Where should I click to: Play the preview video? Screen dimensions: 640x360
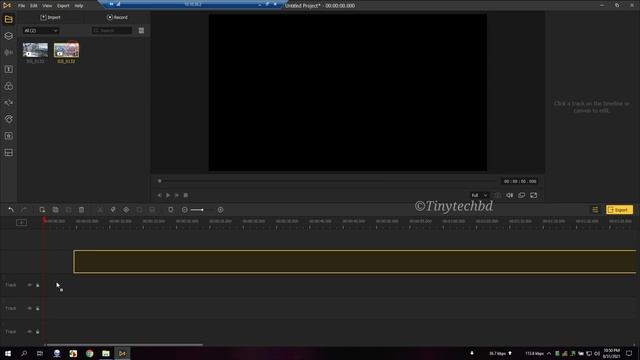point(168,196)
